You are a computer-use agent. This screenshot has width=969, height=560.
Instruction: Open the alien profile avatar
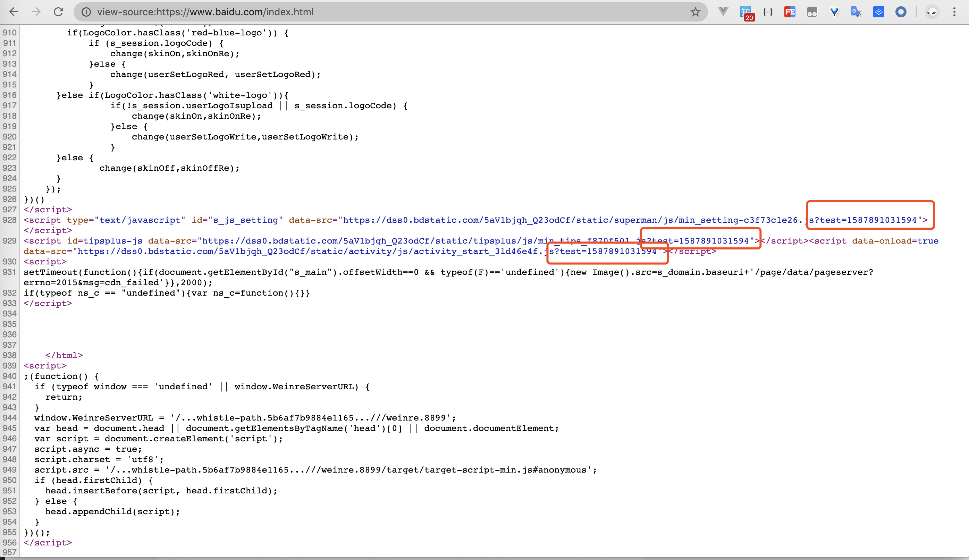pos(932,12)
